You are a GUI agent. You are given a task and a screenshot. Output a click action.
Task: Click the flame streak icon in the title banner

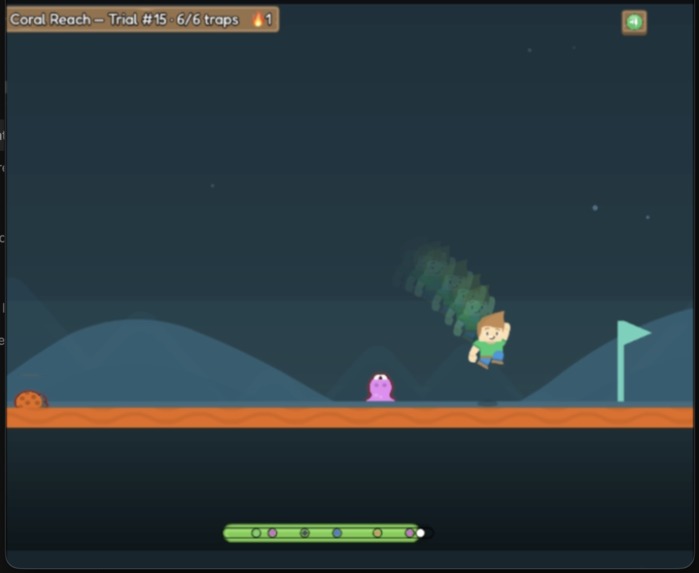[258, 19]
